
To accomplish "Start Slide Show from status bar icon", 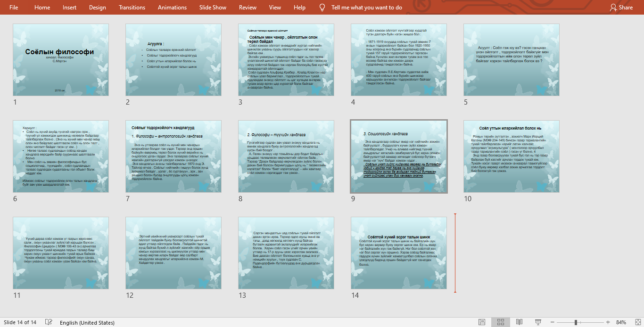I will click(x=538, y=322).
